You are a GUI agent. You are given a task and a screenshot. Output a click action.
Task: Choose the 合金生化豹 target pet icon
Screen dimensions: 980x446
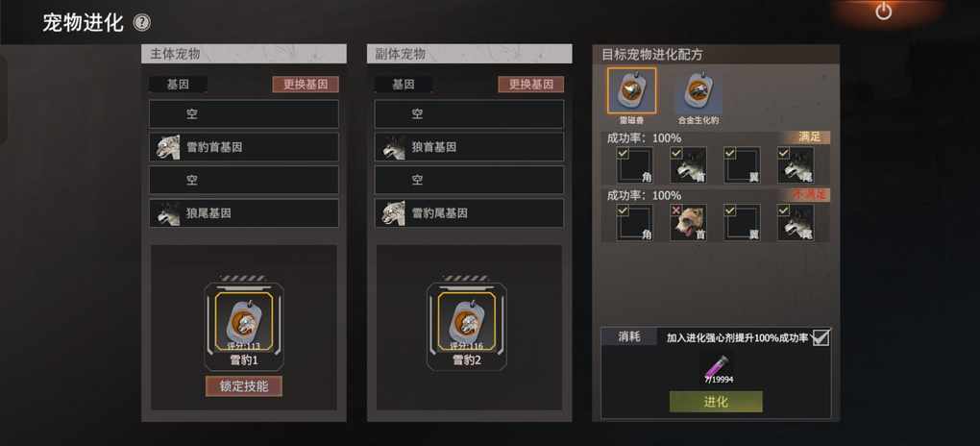[698, 92]
